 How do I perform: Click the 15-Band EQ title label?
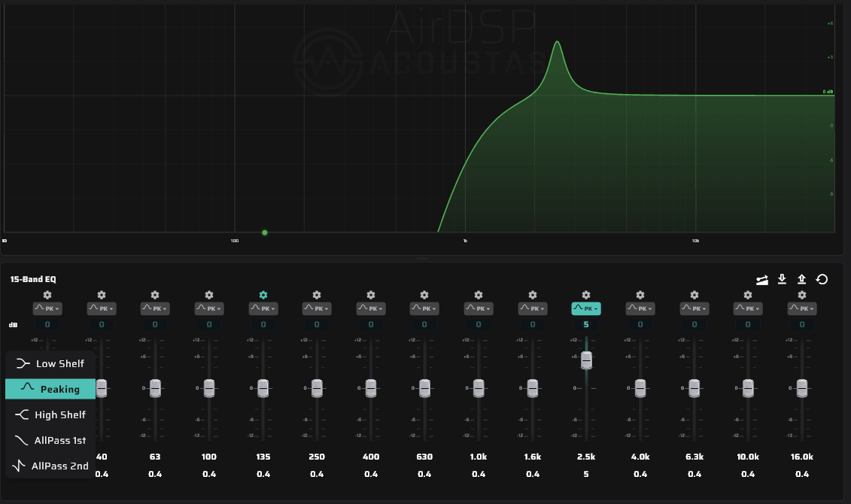click(x=33, y=279)
